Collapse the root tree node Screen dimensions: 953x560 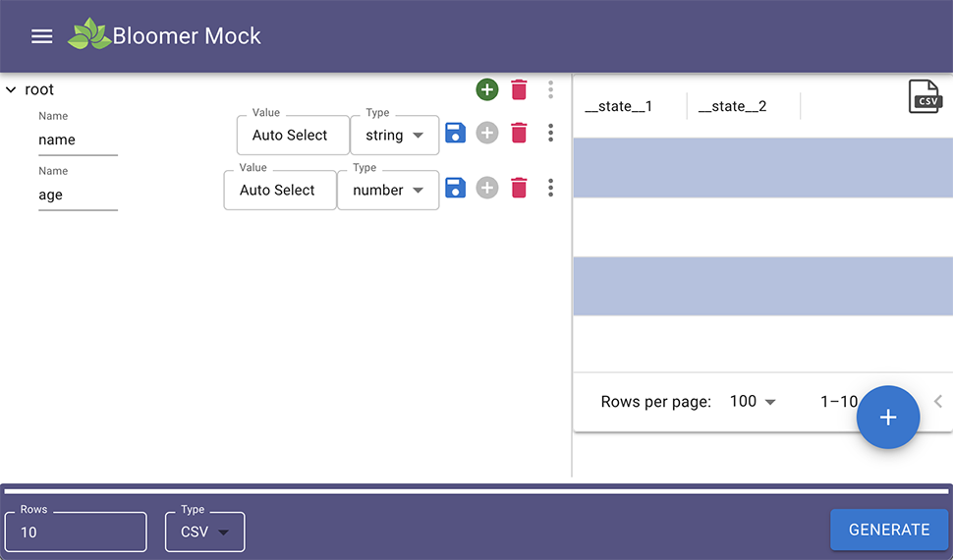point(11,90)
